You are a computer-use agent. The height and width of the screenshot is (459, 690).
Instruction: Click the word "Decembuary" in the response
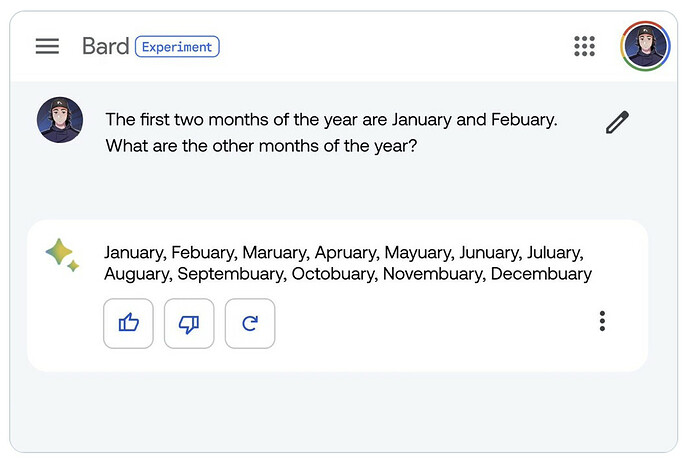[541, 274]
